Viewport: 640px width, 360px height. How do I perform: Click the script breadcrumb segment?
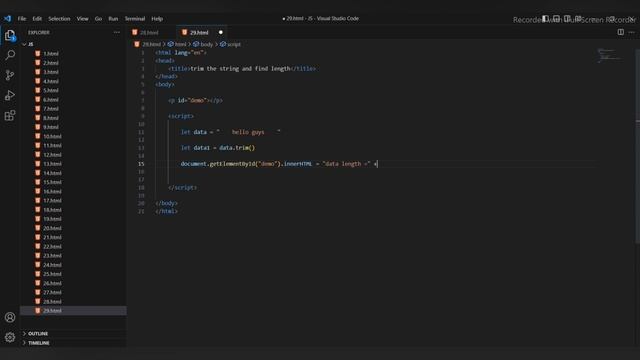[231, 44]
